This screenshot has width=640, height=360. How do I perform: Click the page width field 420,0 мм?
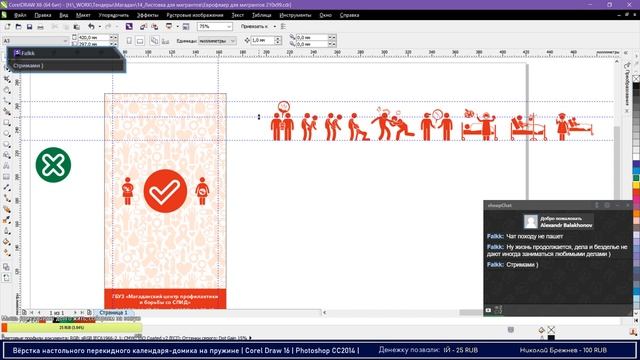(94, 37)
